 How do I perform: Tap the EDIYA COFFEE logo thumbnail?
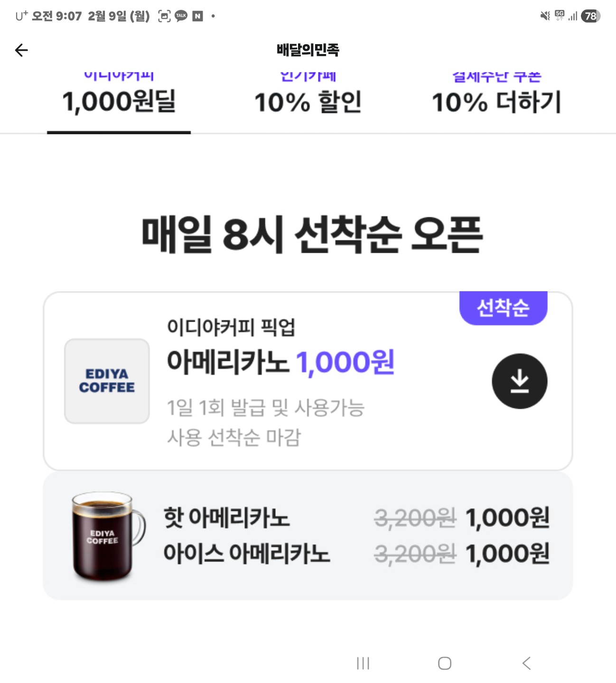pyautogui.click(x=107, y=381)
